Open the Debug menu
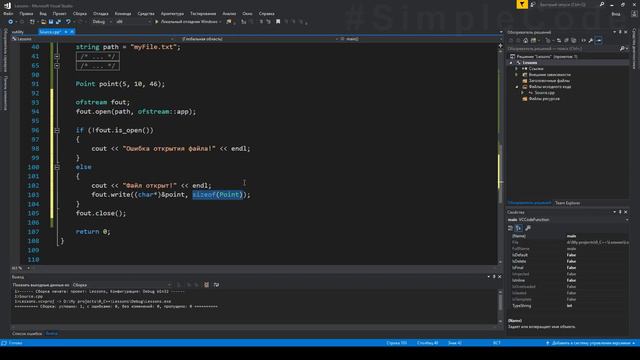 coord(100,13)
